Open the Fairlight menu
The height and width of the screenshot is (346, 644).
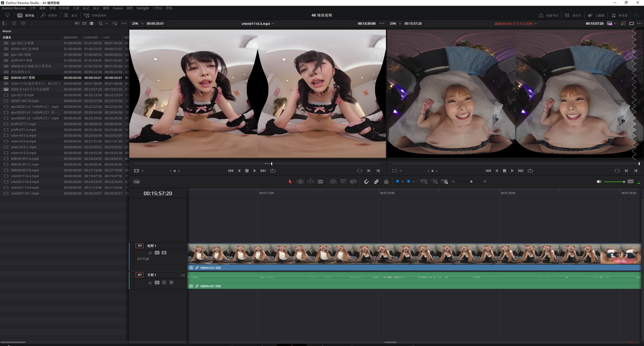143,8
